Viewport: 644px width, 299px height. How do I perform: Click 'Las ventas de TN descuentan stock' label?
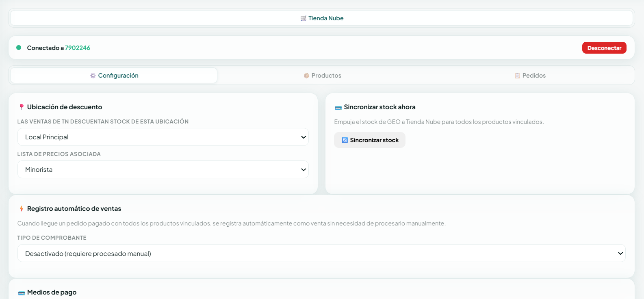point(103,122)
